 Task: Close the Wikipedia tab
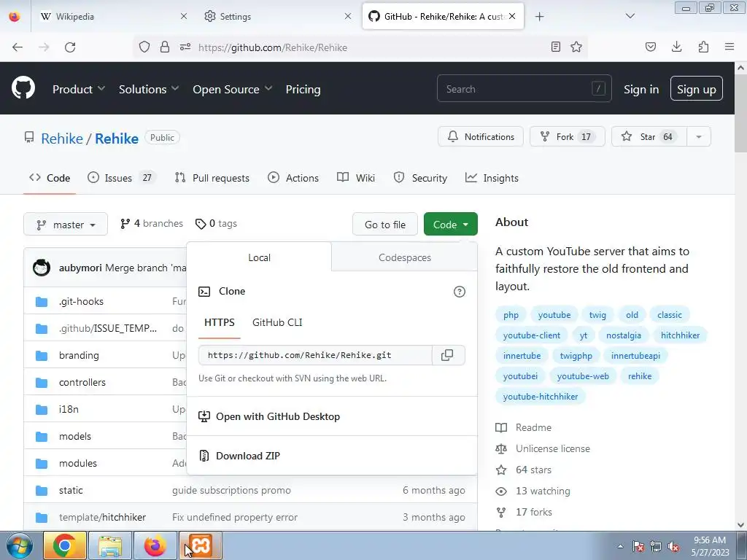184,16
